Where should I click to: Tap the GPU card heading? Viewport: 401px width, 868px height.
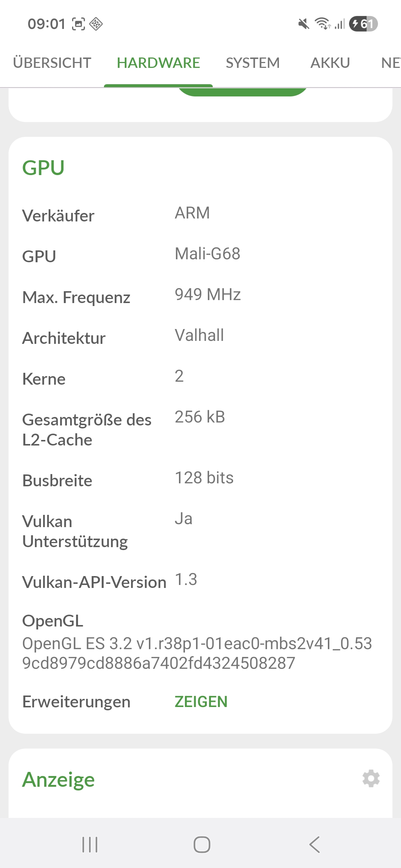[x=43, y=168]
